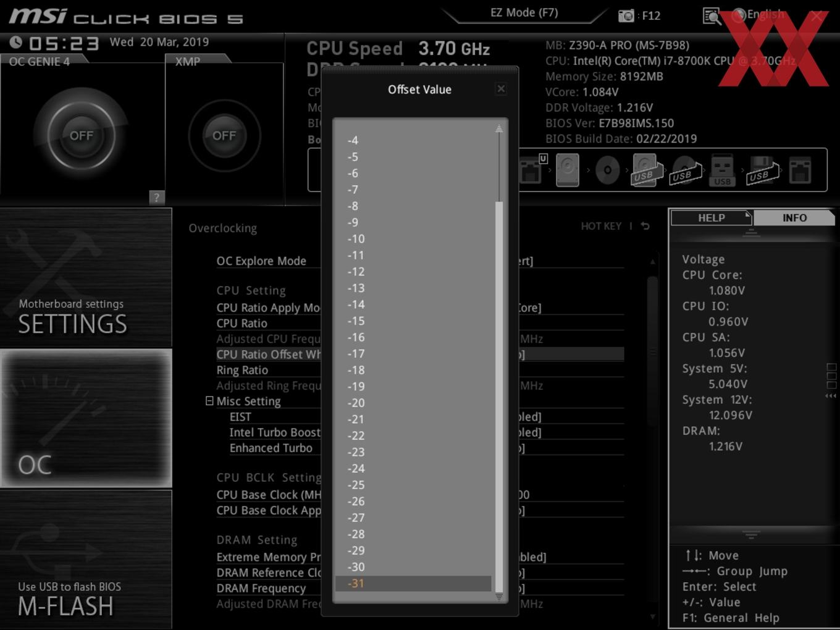Take a screenshot with the F12 camera icon

[626, 15]
